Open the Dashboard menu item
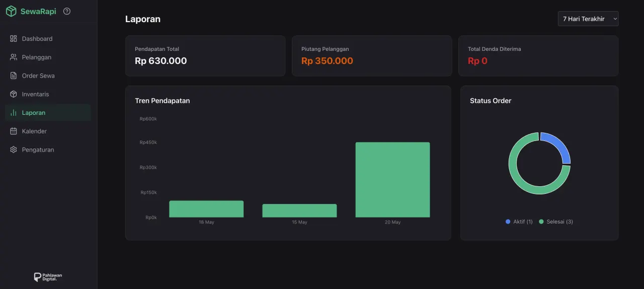 coord(48,39)
